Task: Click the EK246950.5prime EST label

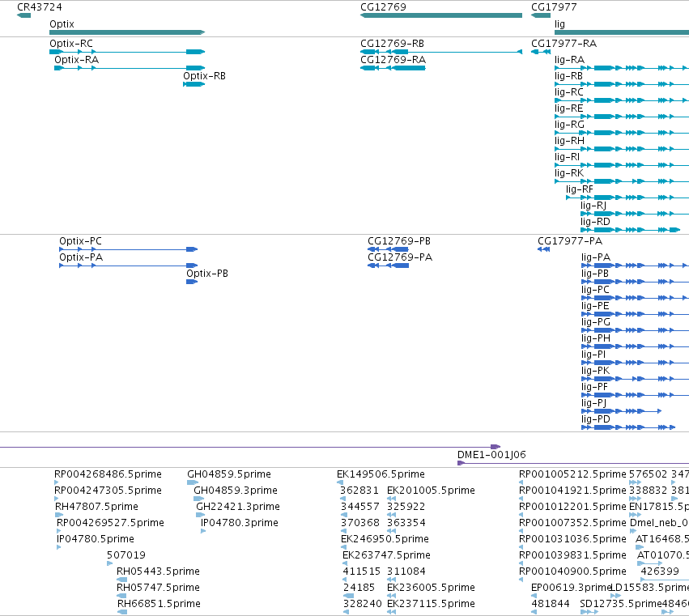Action: point(385,539)
